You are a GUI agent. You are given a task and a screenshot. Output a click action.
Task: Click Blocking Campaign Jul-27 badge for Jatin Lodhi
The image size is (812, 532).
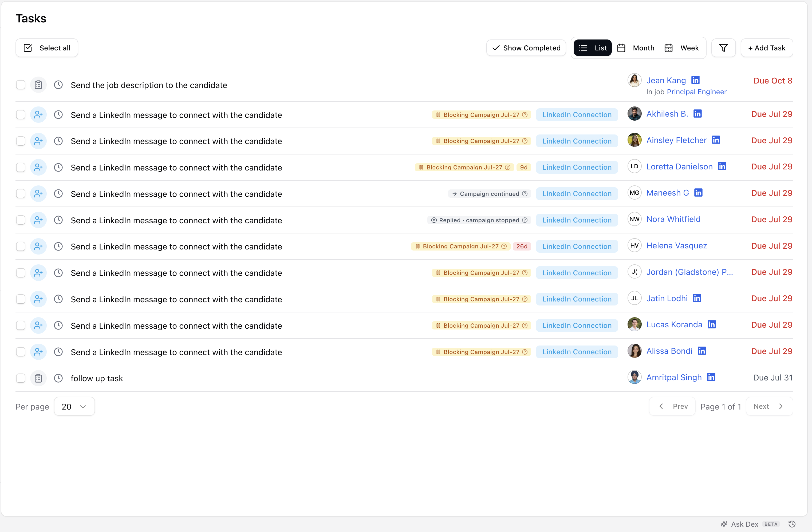coord(481,299)
